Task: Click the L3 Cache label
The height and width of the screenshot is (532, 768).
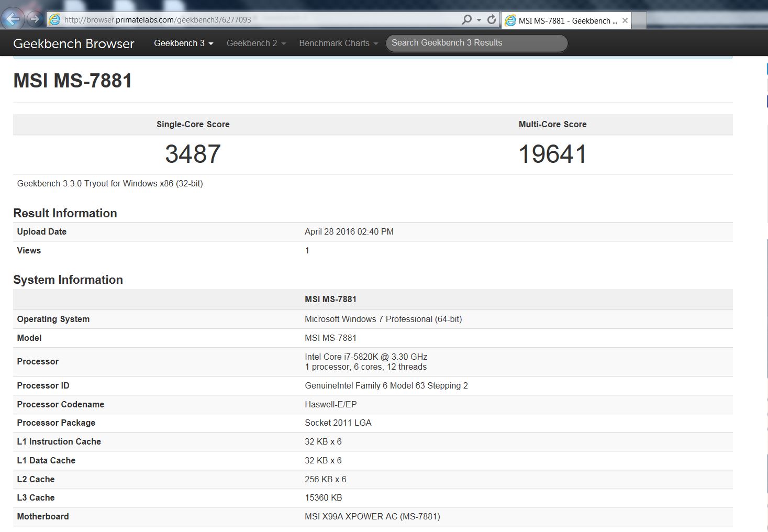Action: click(x=36, y=497)
